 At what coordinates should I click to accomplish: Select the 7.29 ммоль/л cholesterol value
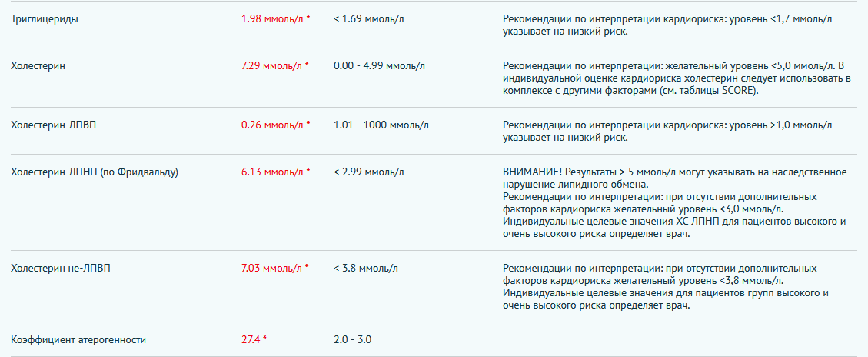[x=272, y=66]
